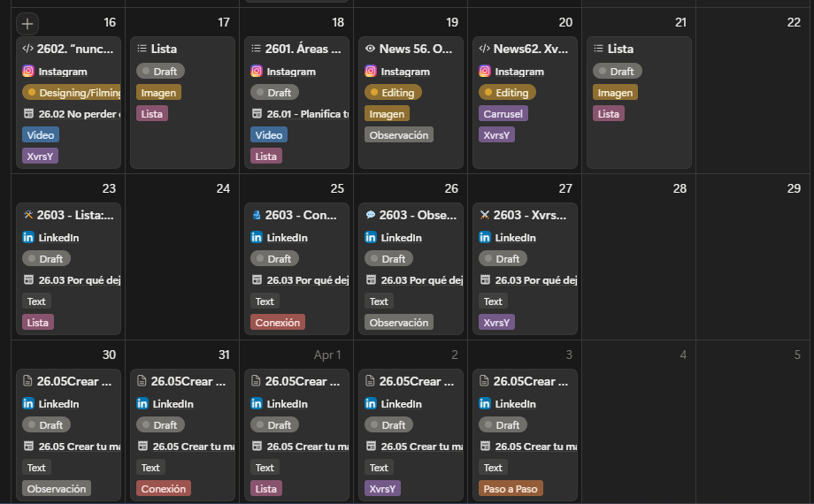The width and height of the screenshot is (814, 504).
Task: Click the eye icon on News 56 card
Action: tap(370, 50)
